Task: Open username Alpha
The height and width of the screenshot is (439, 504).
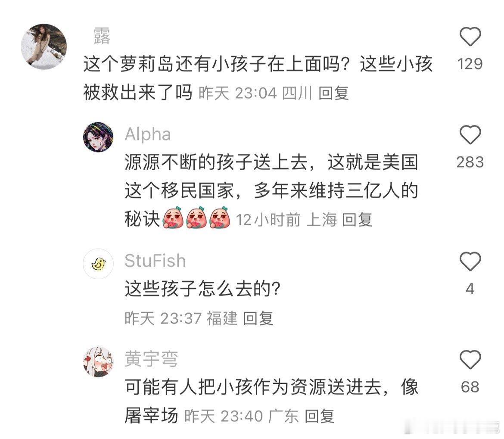Action: point(147,134)
